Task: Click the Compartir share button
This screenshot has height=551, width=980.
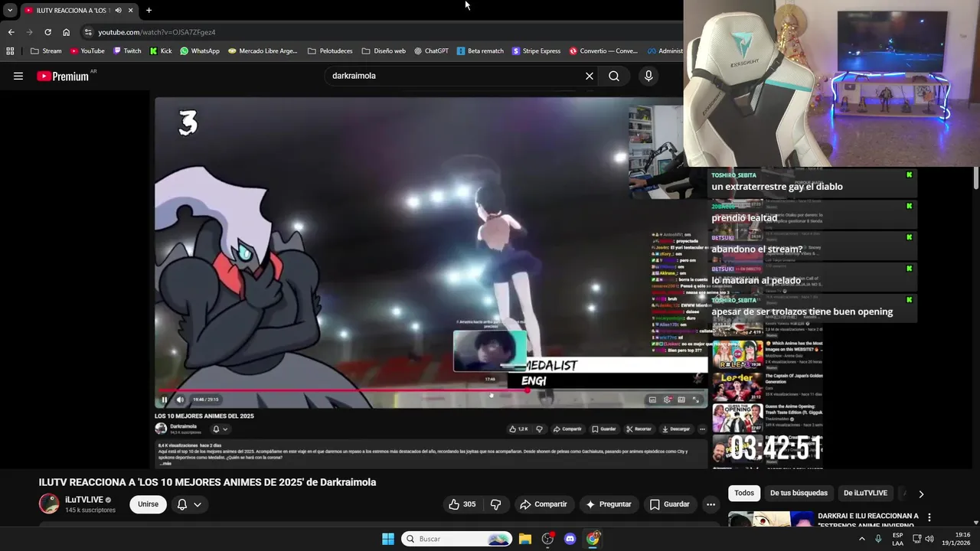Action: (544, 504)
